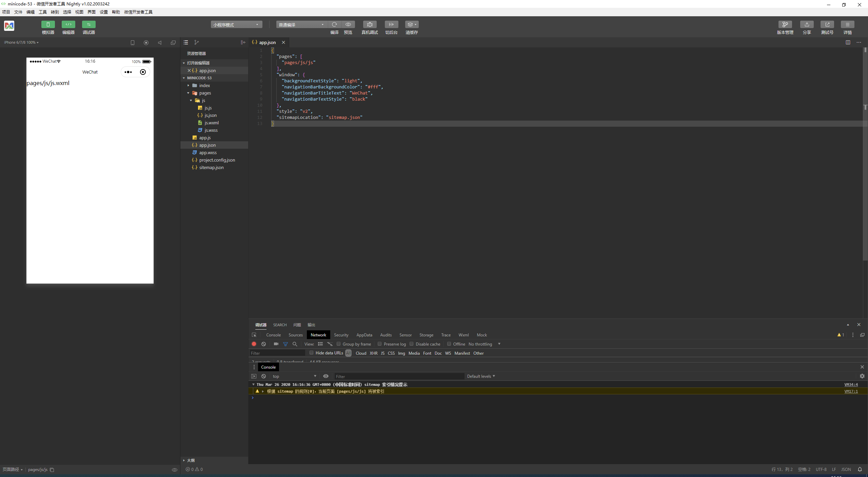Enable the Preserve log checkbox
This screenshot has width=868, height=477.
[380, 344]
